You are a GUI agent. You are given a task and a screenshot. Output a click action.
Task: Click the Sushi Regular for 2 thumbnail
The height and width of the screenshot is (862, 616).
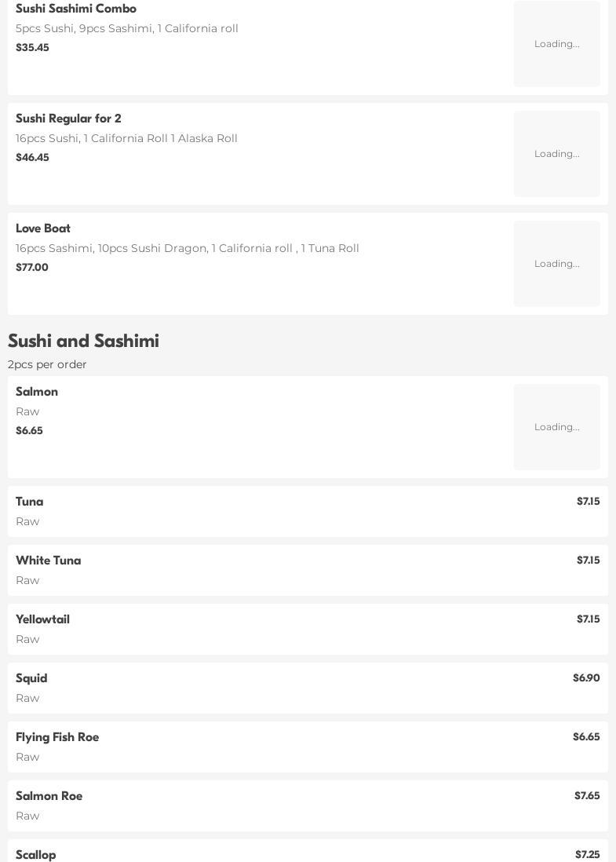556,154
